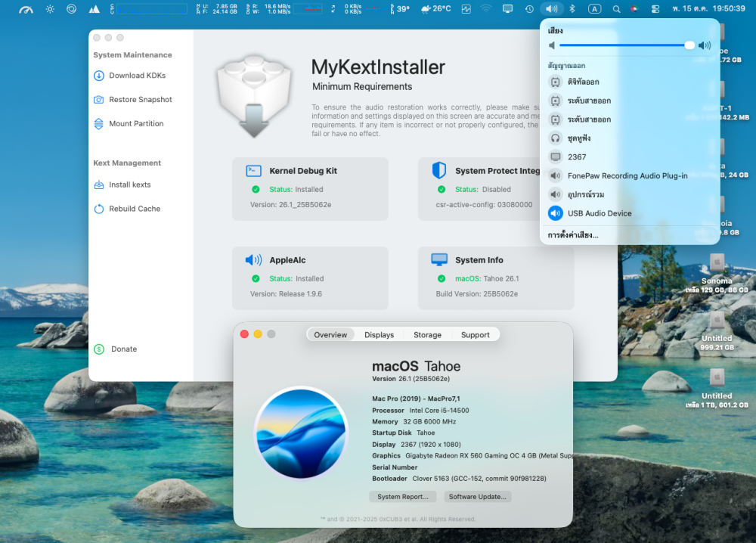The image size is (756, 543).
Task: Open Download KDKs in sidebar
Action: 130,75
